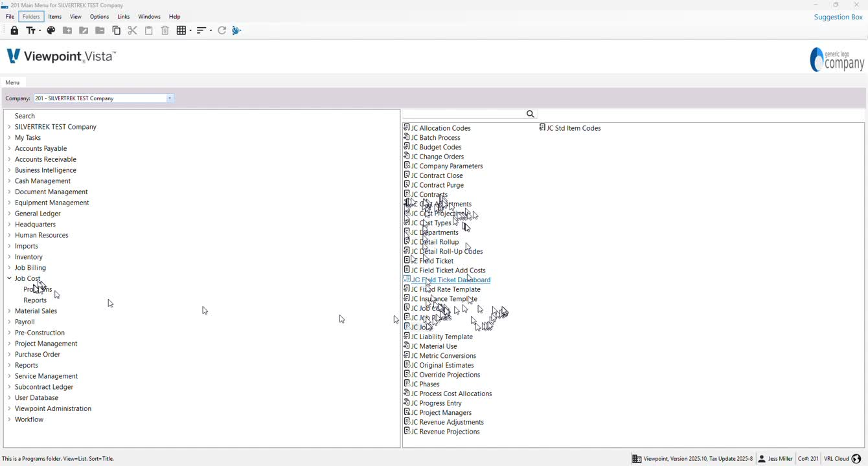Click the sort icon in the toolbar
The height and width of the screenshot is (466, 868).
201,30
